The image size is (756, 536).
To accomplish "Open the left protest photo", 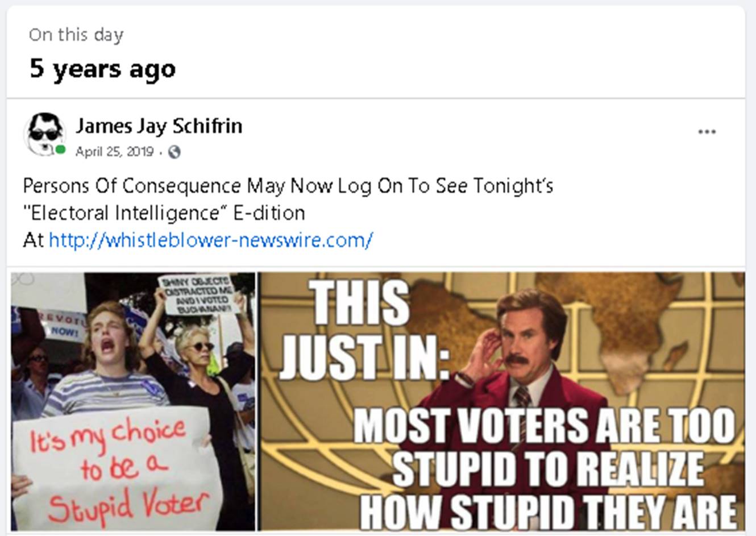I will [133, 401].
